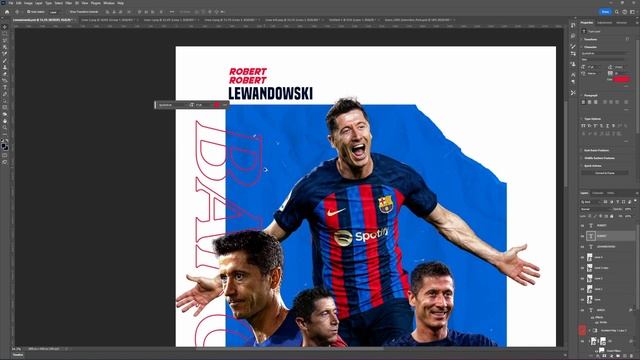Open the layer filter Kind dropdown
The width and height of the screenshot is (640, 360).
(590, 202)
